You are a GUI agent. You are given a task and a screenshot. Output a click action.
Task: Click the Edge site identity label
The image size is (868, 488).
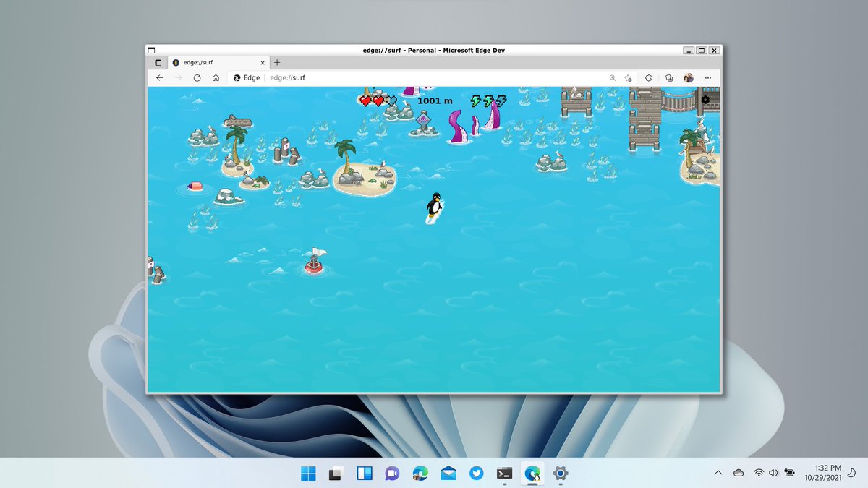247,77
